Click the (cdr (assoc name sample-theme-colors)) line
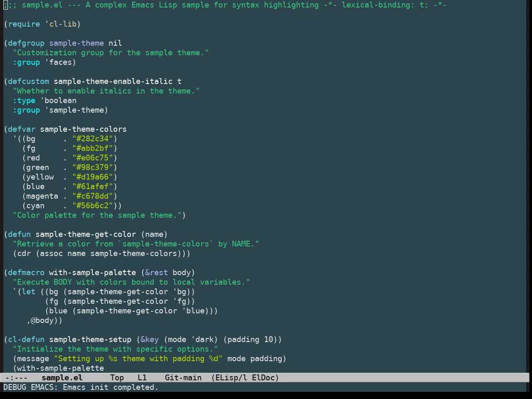The width and height of the screenshot is (532, 399). point(101,254)
